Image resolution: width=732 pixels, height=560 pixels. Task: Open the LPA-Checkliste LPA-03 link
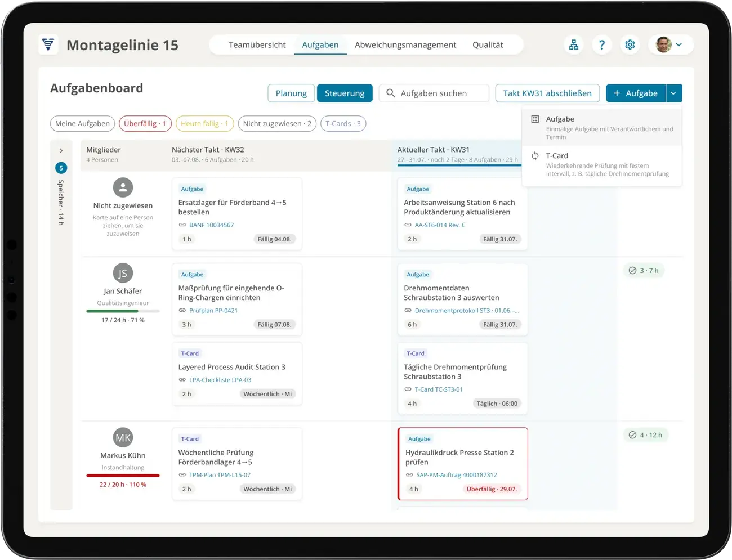[220, 379]
